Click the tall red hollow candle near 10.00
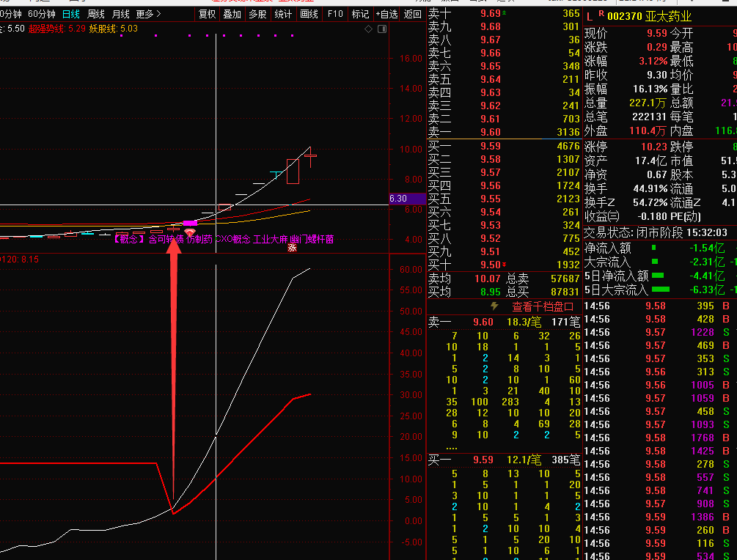This screenshot has width=737, height=560. pyautogui.click(x=293, y=172)
